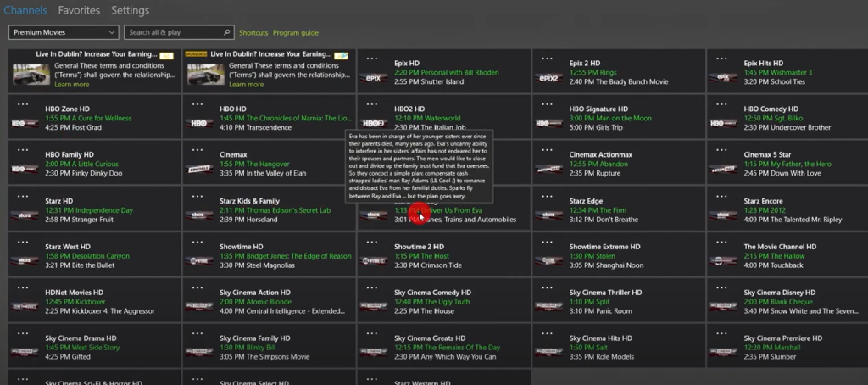This screenshot has height=385, width=868.
Task: Open the more options dots for Epix Hits HD
Action: (721, 59)
